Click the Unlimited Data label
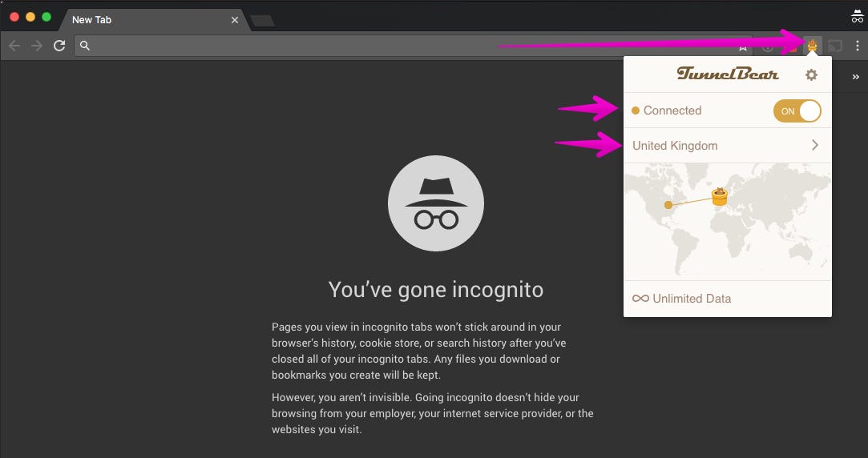The image size is (868, 458). click(692, 299)
